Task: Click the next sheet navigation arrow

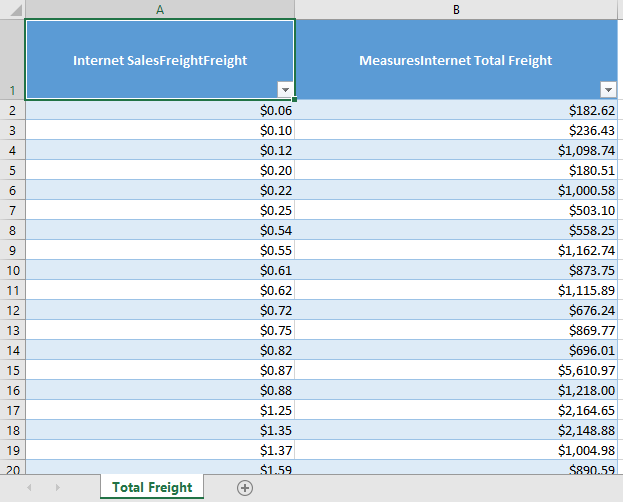Action: 57,487
